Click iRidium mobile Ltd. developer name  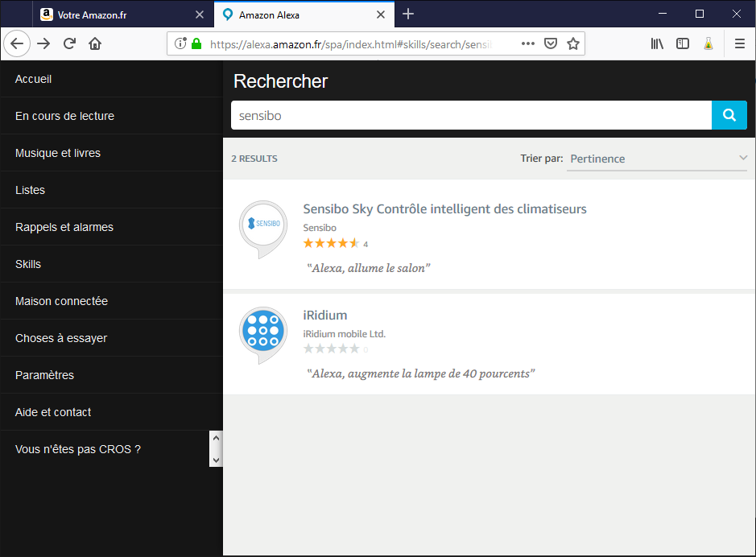pyautogui.click(x=345, y=334)
